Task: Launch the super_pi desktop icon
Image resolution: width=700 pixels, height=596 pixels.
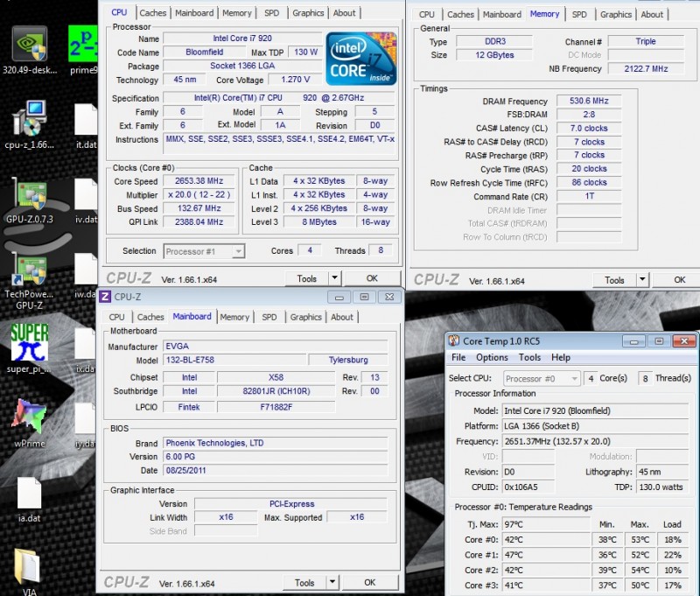Action: [29, 343]
